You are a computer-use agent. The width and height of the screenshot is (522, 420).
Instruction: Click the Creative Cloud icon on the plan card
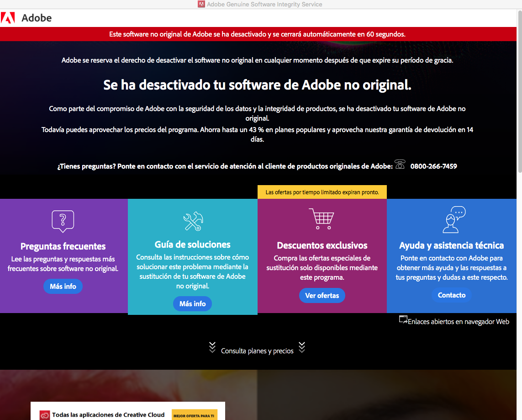[x=45, y=415]
